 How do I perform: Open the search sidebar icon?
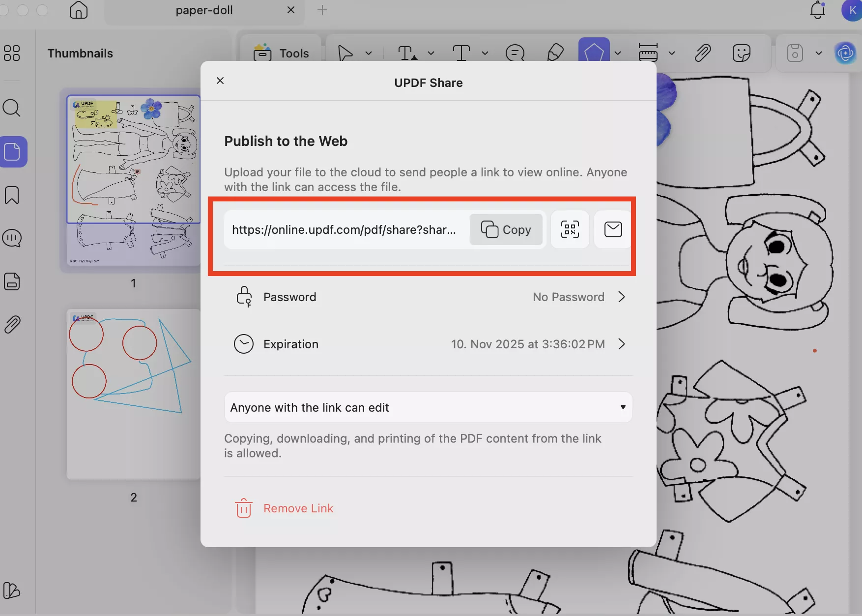click(12, 108)
